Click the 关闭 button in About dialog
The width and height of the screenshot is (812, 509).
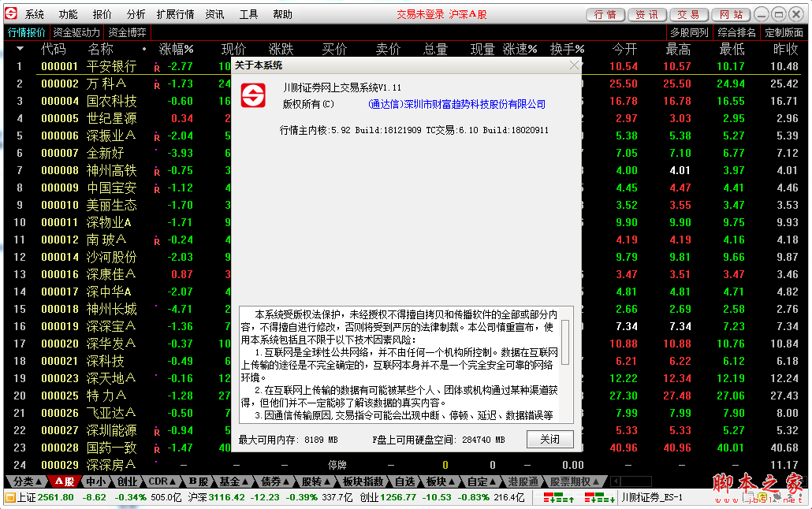coord(550,439)
